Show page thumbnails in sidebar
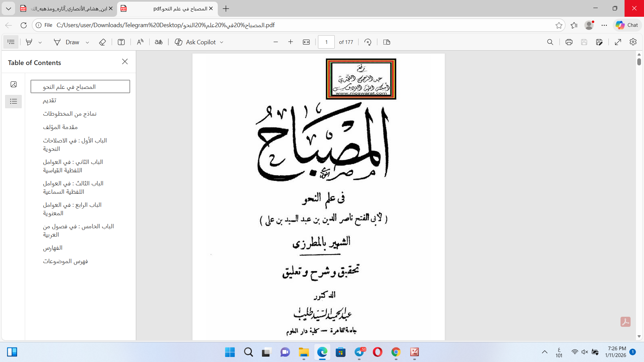 [x=13, y=84]
